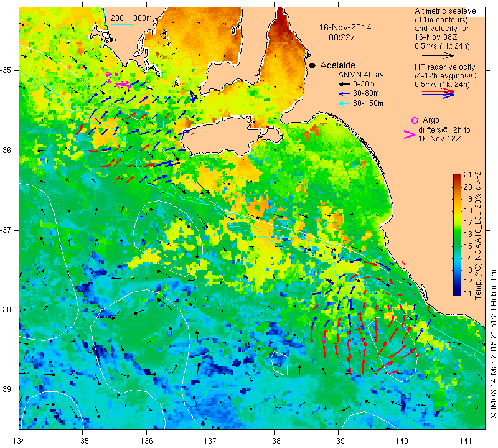Click the '-35' latitude axis label
Viewport: 498px width, 448px height.
pos(7,70)
